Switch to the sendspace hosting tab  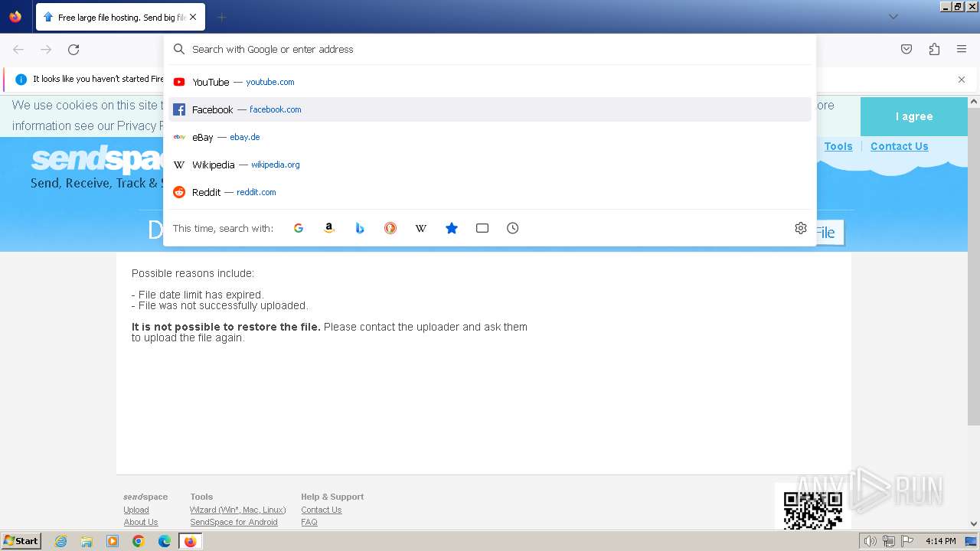pos(119,17)
